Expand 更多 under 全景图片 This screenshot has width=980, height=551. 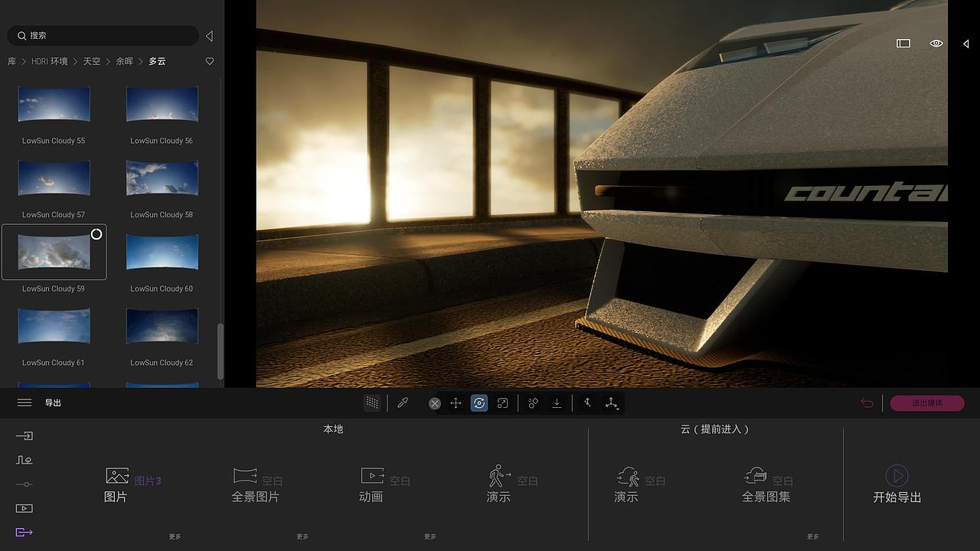(302, 536)
